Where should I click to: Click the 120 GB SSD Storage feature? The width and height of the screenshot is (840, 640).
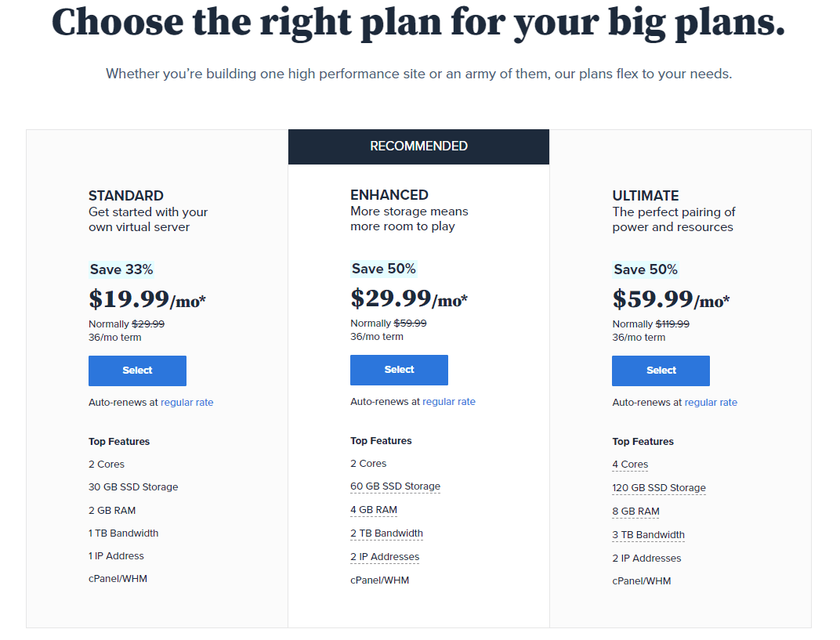pos(659,488)
